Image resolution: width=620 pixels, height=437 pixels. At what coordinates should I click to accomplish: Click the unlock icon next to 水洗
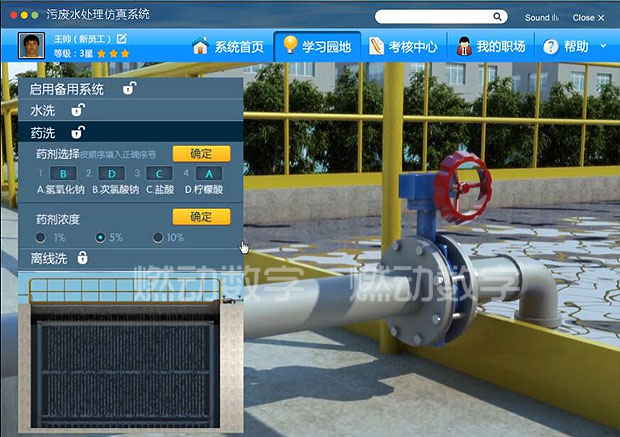[x=77, y=111]
